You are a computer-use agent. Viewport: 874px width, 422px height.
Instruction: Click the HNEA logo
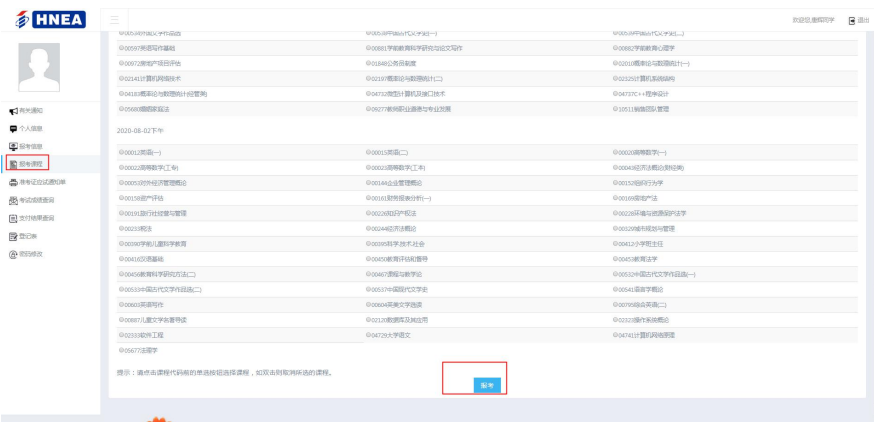[47, 19]
